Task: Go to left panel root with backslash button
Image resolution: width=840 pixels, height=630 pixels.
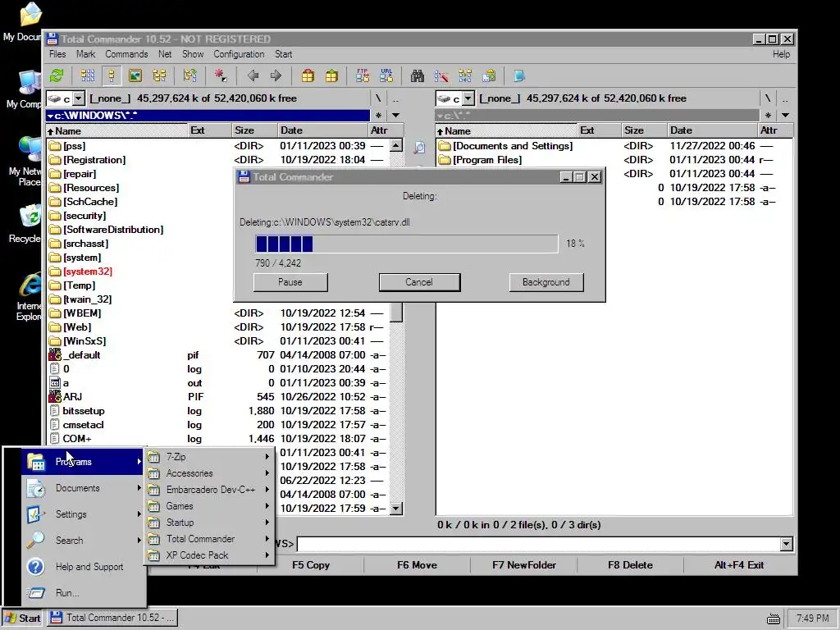Action: tap(378, 98)
